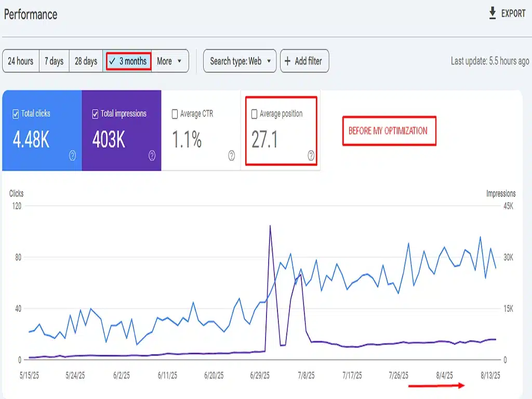
Task: Open the Average position help tooltip icon
Action: tap(310, 155)
